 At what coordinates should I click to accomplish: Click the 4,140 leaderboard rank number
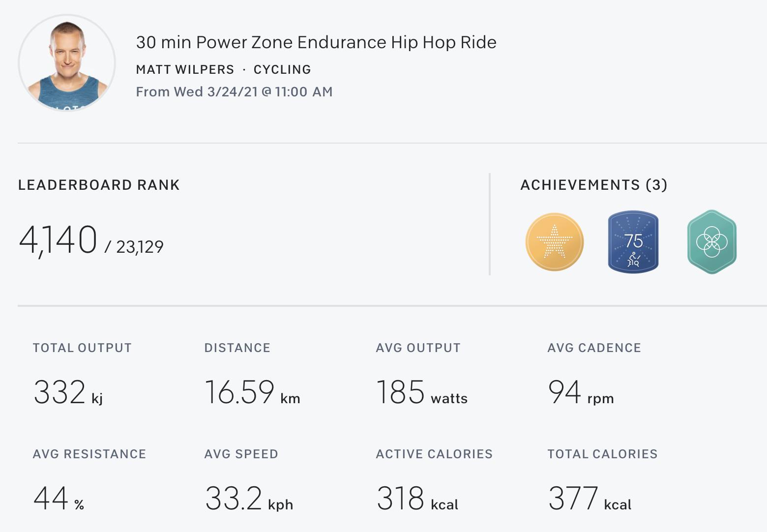(58, 240)
